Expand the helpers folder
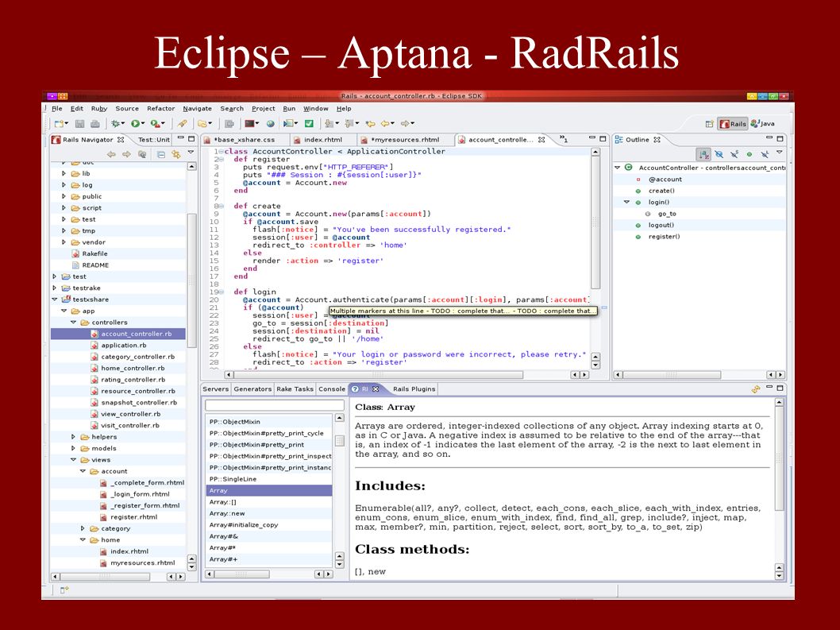This screenshot has width=840, height=630. [x=73, y=436]
